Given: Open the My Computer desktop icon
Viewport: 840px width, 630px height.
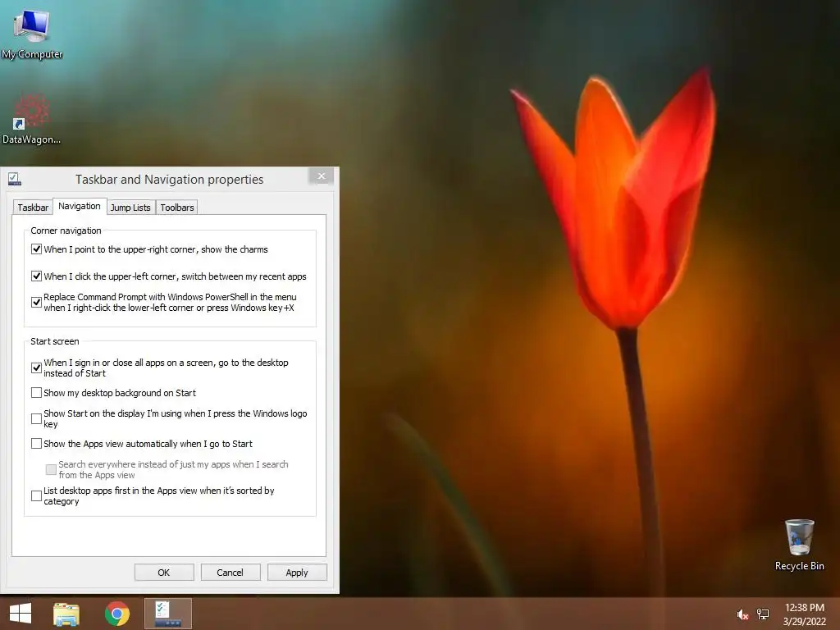Looking at the screenshot, I should pos(32,33).
